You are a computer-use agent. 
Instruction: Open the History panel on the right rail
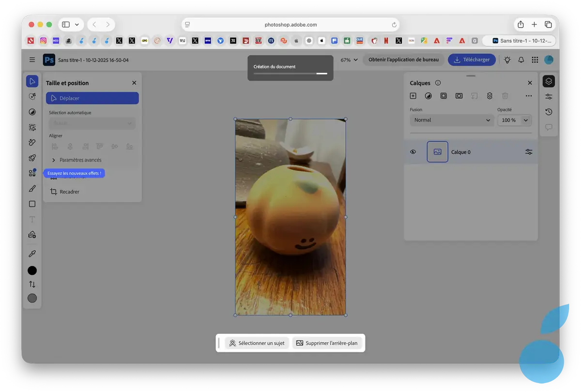pos(549,112)
